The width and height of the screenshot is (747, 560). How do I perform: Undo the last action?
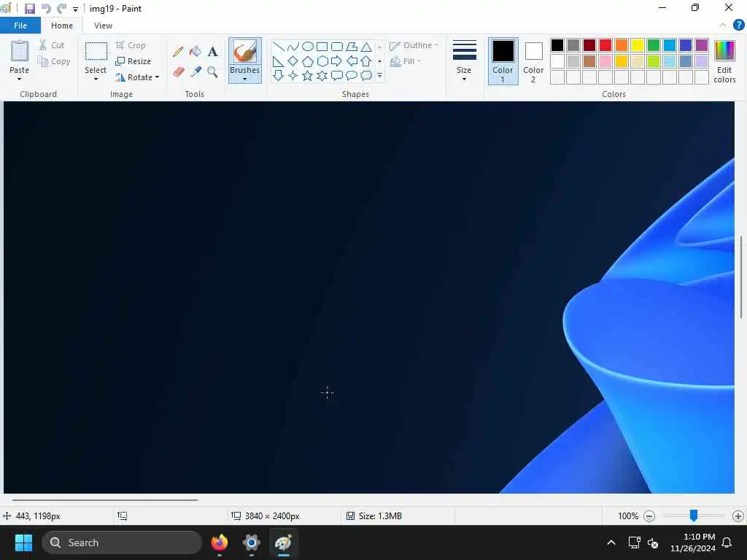pyautogui.click(x=46, y=9)
